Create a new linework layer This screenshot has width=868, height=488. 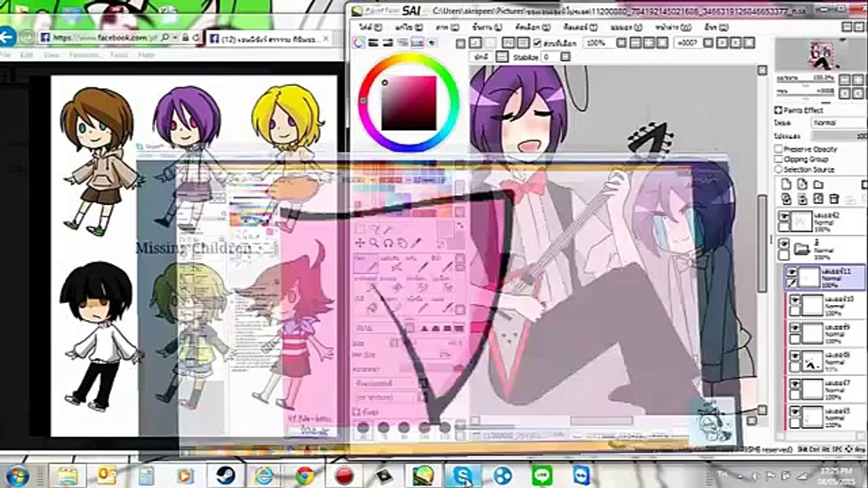[x=802, y=184]
